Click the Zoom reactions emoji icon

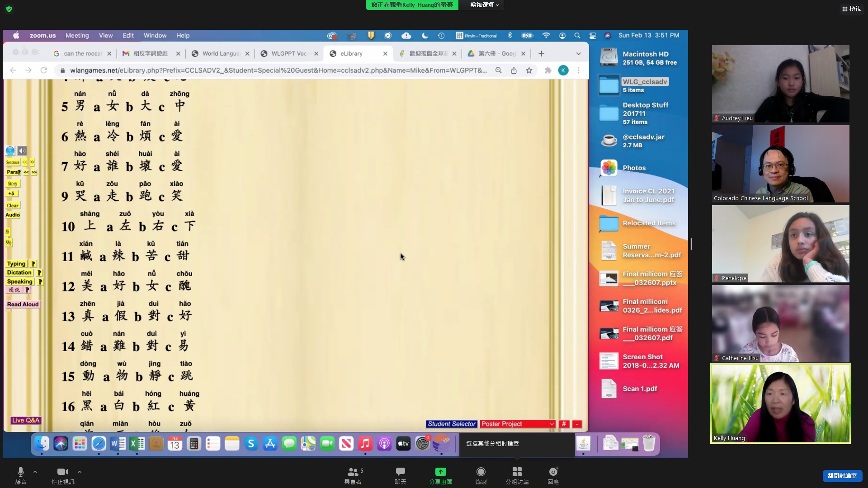click(x=553, y=472)
